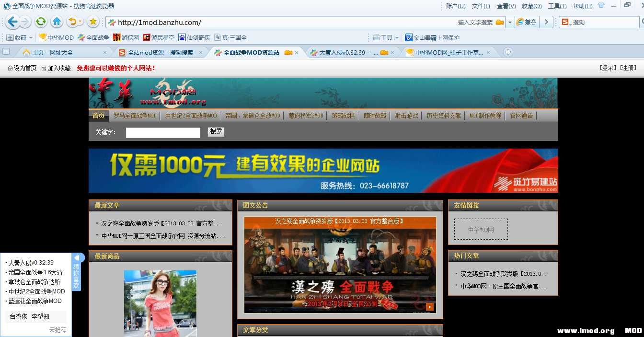Click the yellow star favorites icon
Image resolution: width=644 pixels, height=337 pixels.
[93, 22]
